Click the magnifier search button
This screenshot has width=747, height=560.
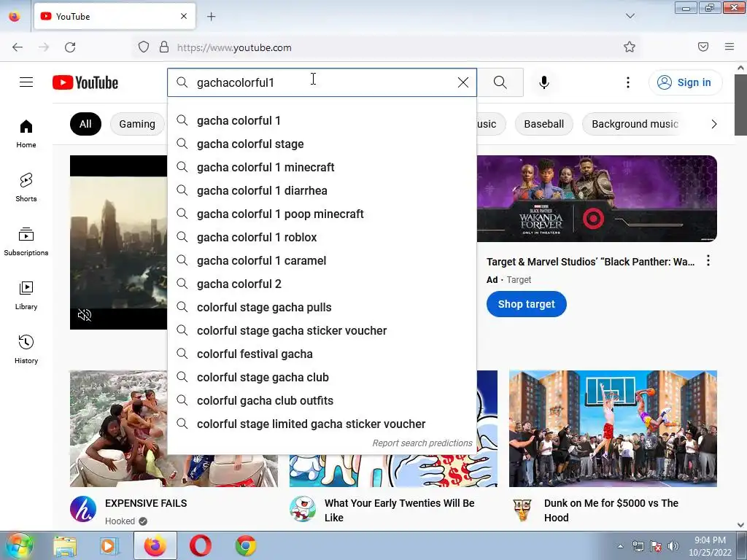[500, 82]
